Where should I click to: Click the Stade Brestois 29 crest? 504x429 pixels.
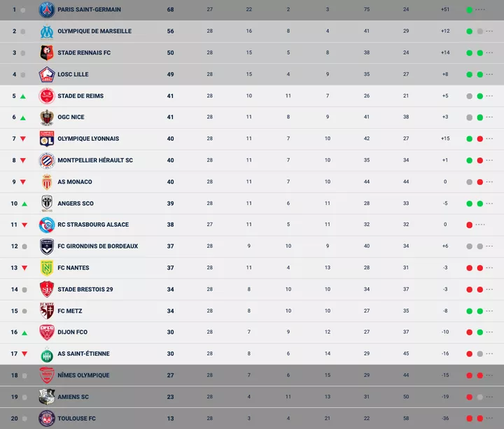click(x=47, y=290)
